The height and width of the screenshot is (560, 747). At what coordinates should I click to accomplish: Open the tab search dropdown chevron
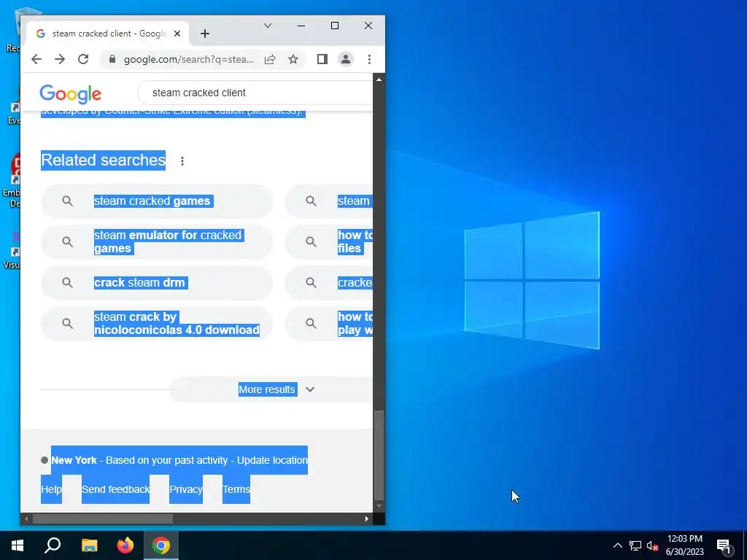pos(268,26)
